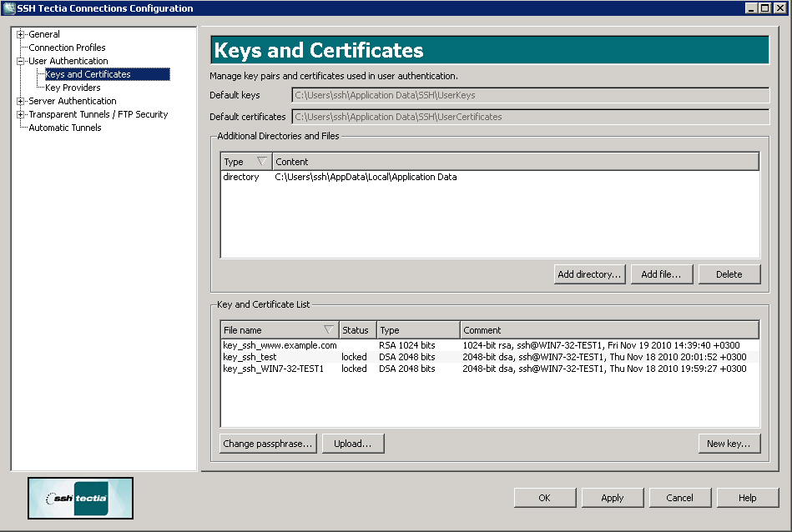Change passphrase of the selected key
Viewport: 792px width, 532px height.
[268, 443]
